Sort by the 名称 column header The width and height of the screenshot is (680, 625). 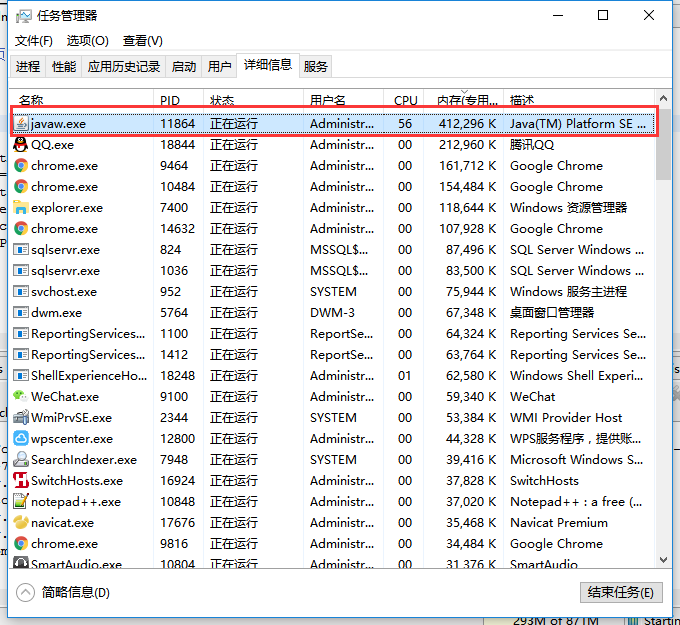click(82, 98)
